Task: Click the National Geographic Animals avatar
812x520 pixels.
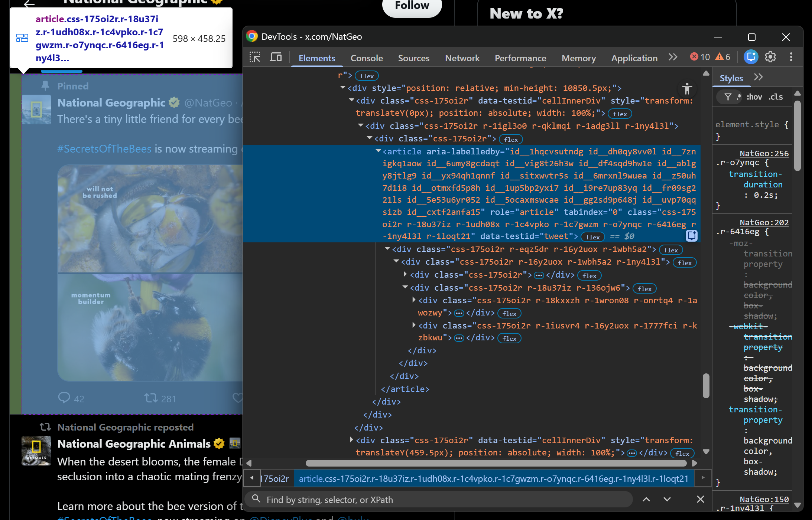Action: pyautogui.click(x=36, y=451)
